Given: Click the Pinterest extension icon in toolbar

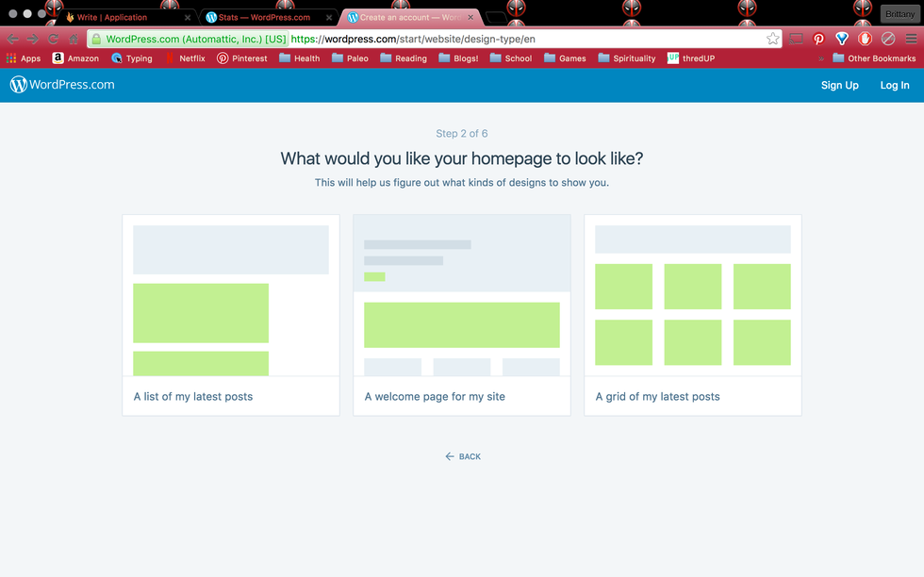Looking at the screenshot, I should point(818,39).
